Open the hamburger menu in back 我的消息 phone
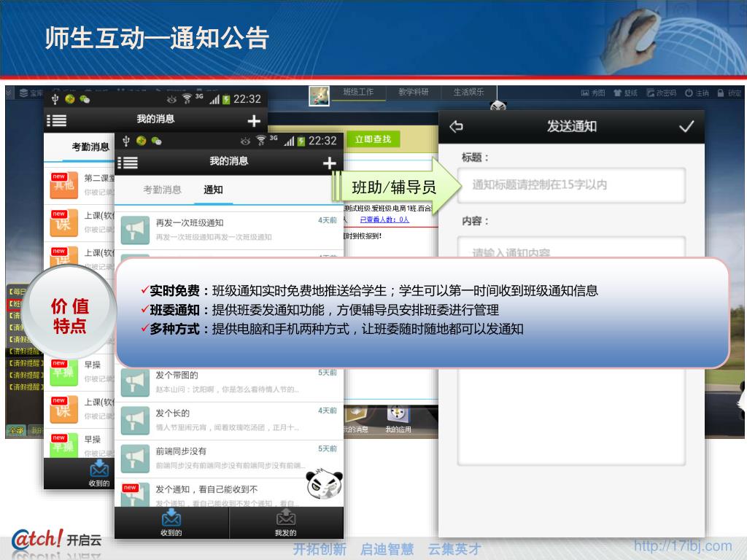 [x=56, y=120]
